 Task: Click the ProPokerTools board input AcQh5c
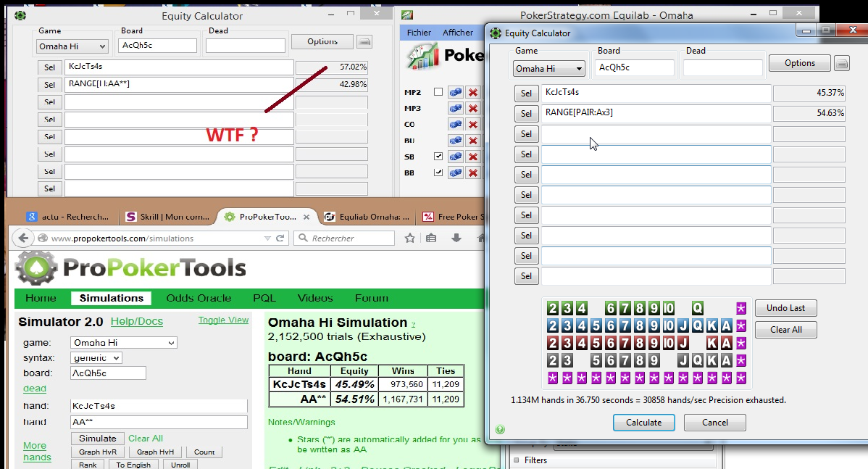click(x=108, y=373)
